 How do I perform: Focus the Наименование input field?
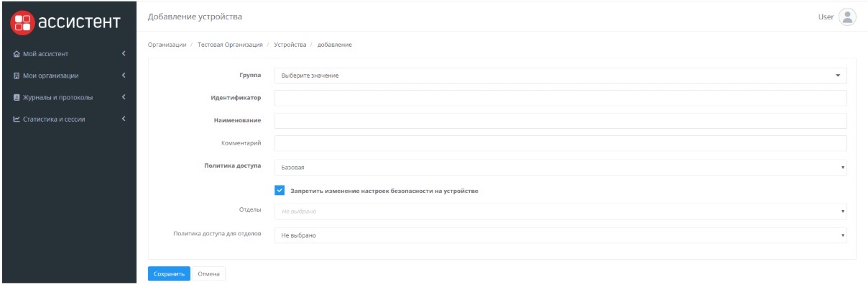560,121
